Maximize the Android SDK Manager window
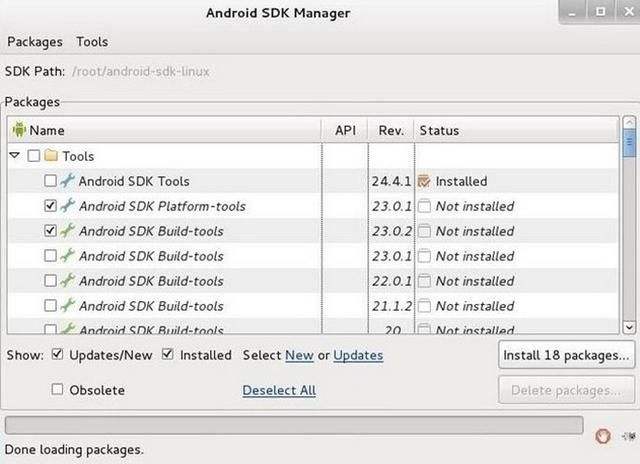This screenshot has width=640, height=464. [600, 11]
